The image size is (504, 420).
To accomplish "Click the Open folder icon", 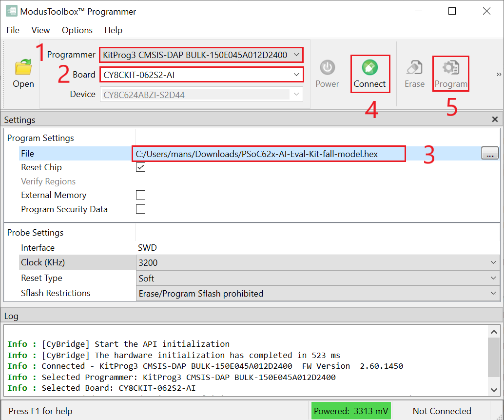I will tap(23, 67).
